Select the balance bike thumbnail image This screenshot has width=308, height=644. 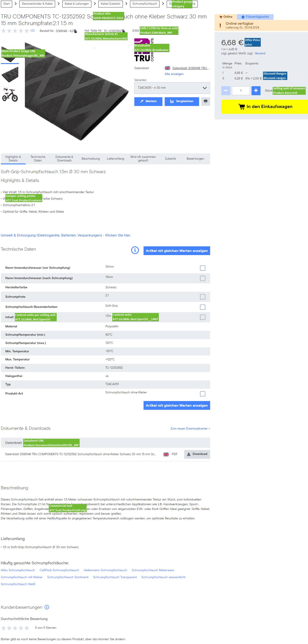pos(10,95)
